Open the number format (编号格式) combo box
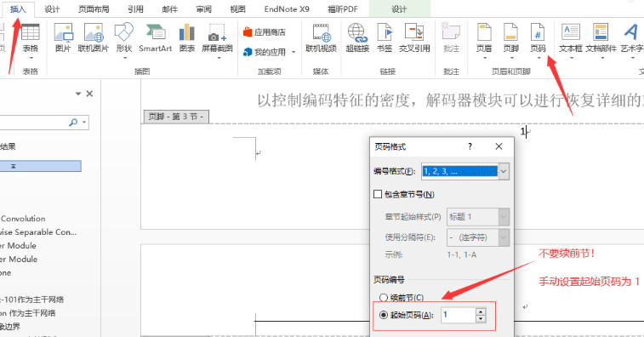 pos(465,171)
